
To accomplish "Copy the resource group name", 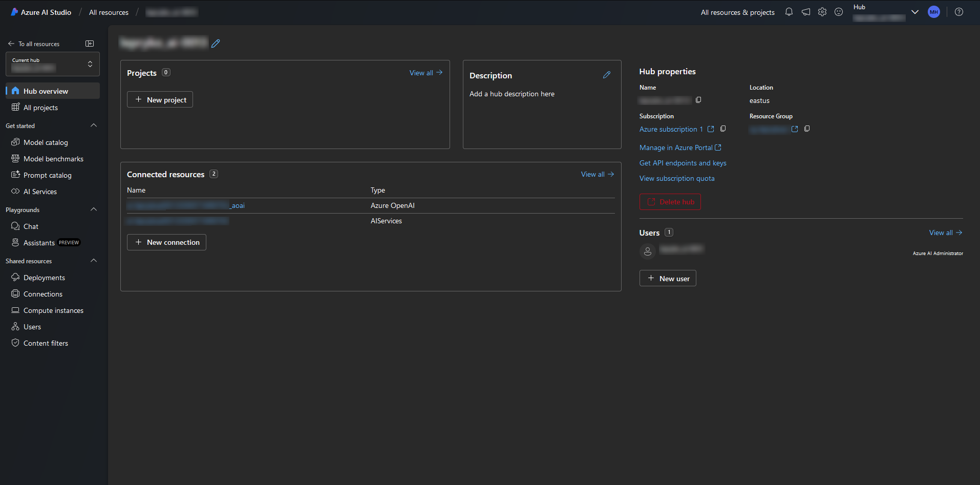I will click(x=807, y=129).
